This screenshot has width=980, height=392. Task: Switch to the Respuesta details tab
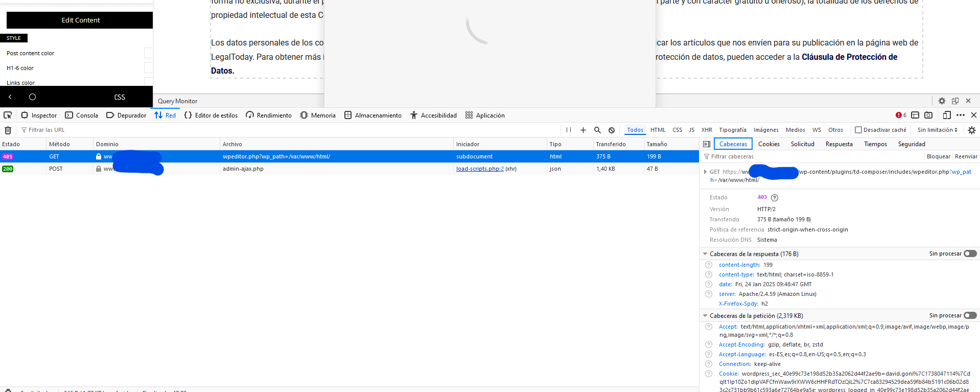[x=839, y=144]
